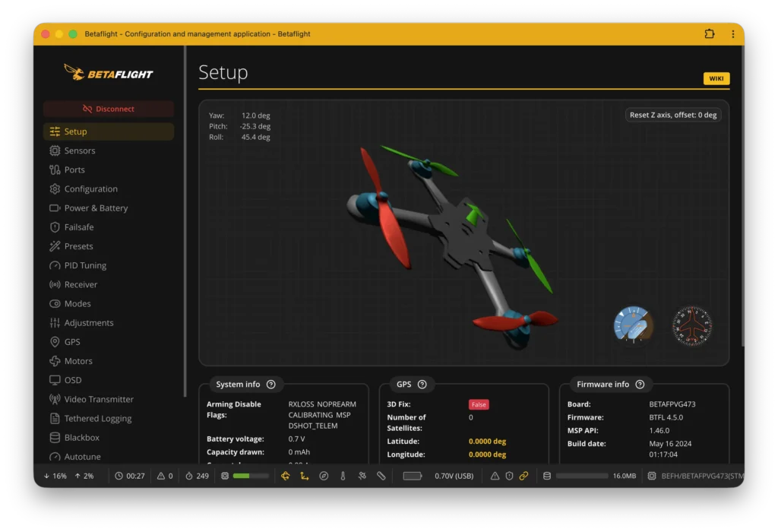Click the Betaflight logo

(x=108, y=72)
